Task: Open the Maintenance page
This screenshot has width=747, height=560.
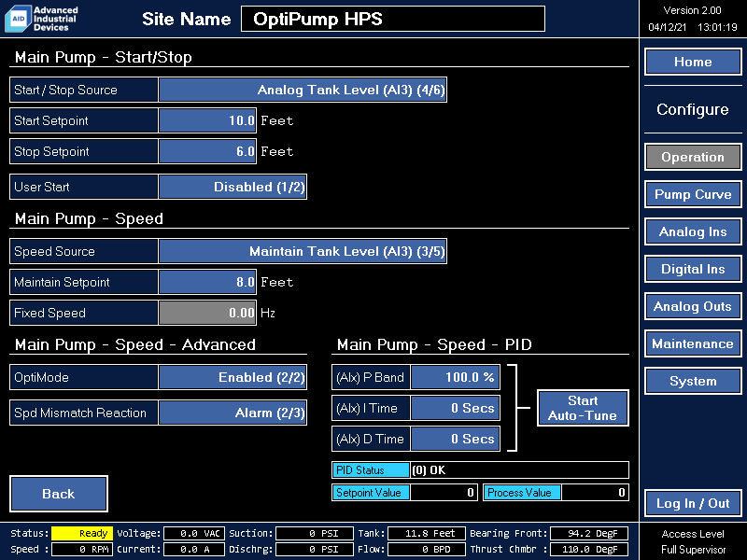Action: pyautogui.click(x=693, y=343)
